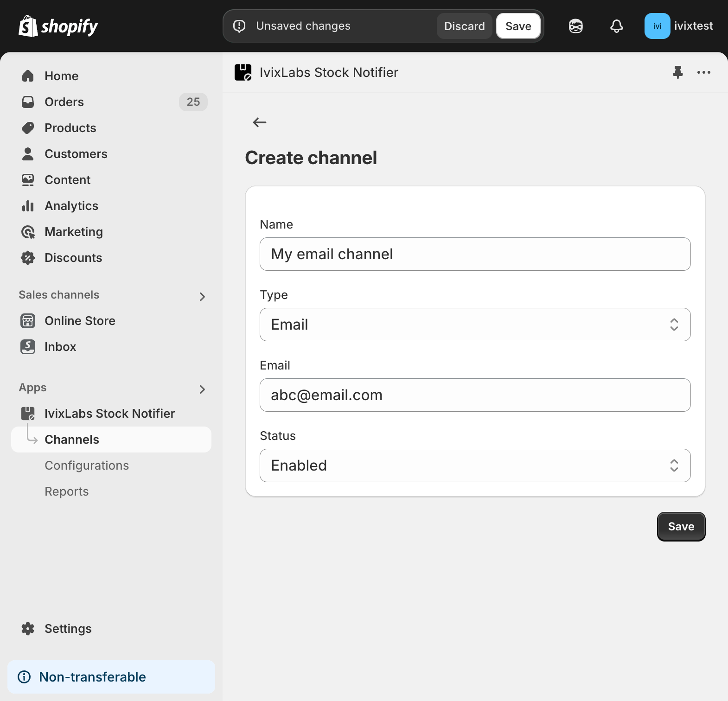Viewport: 728px width, 701px height.
Task: Click the Apps heading
Action: (x=32, y=388)
